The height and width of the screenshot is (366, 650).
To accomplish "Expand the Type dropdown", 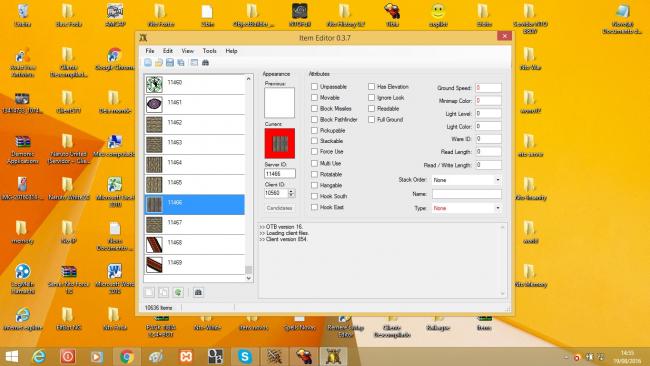I will (x=497, y=208).
